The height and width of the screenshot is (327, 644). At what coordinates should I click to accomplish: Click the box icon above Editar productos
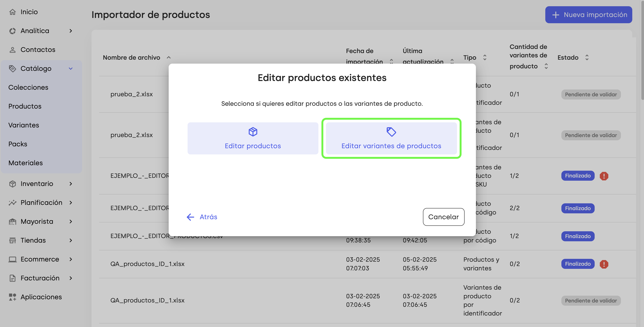coord(253,132)
